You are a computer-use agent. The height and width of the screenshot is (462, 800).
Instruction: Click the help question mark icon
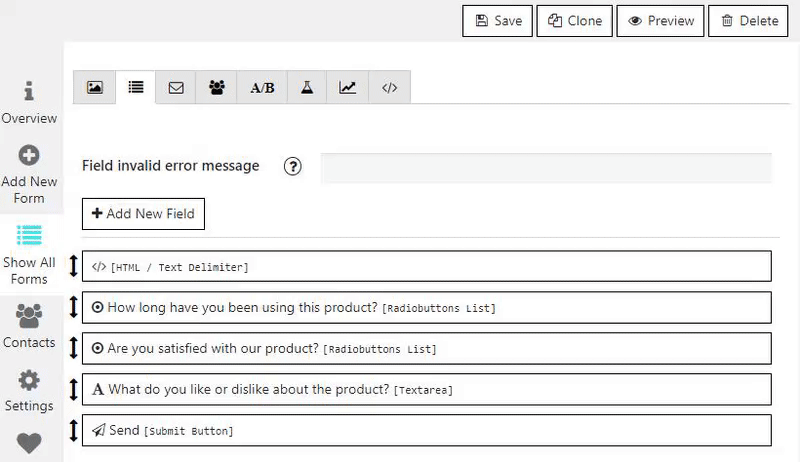[x=293, y=166]
